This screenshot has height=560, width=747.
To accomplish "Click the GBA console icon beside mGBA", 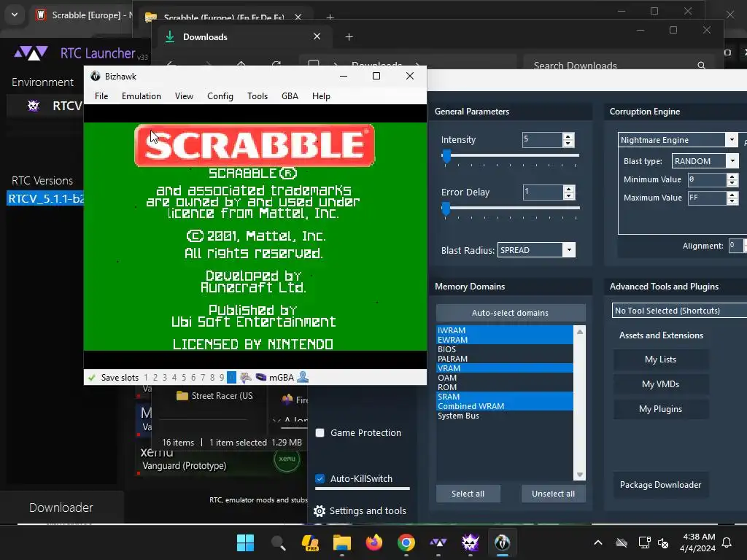I will tap(261, 377).
